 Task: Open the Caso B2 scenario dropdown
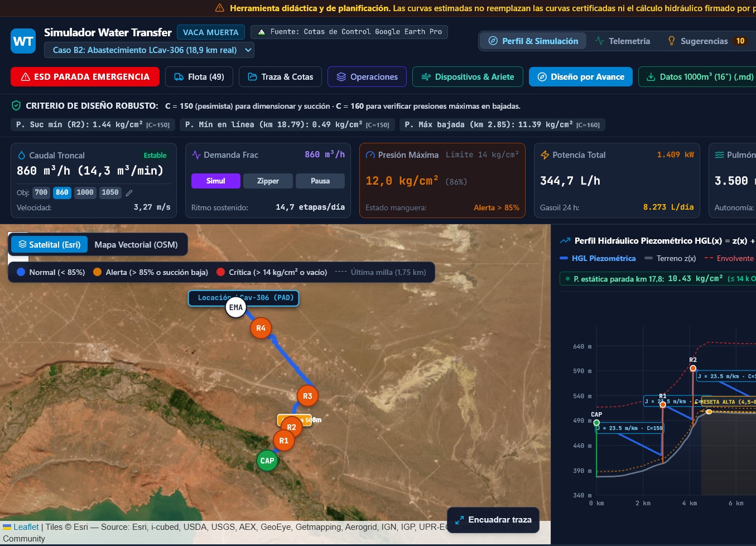[150, 50]
